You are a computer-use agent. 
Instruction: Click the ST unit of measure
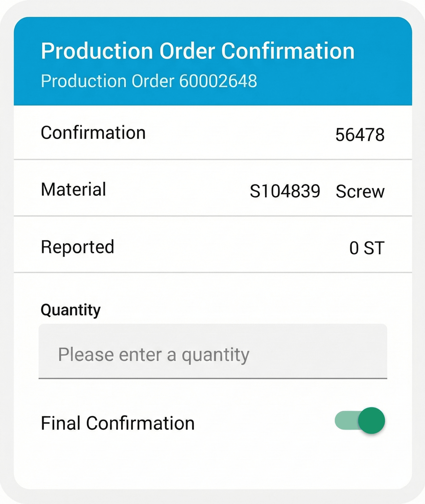click(374, 248)
